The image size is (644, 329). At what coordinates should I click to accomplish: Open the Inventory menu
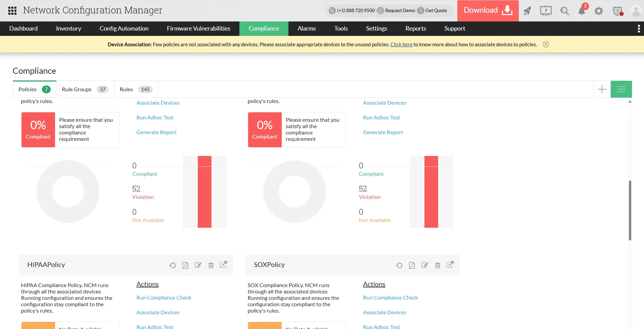pyautogui.click(x=68, y=29)
